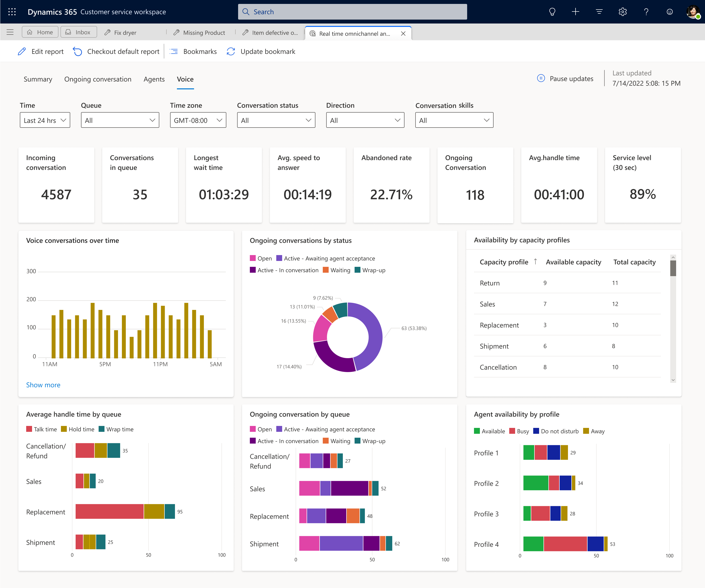Viewport: 705px width, 588px height.
Task: Open the Conversation status dropdown
Action: pyautogui.click(x=276, y=120)
